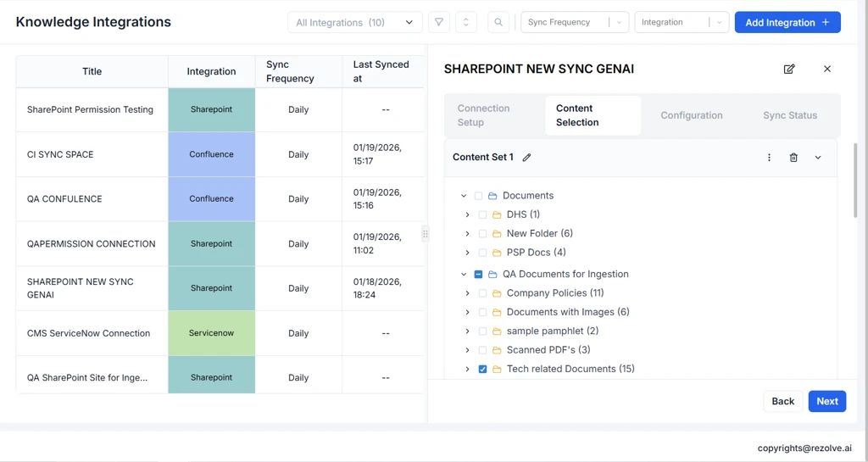Open search with the magnifier icon
This screenshot has height=462, width=868.
pyautogui.click(x=498, y=23)
